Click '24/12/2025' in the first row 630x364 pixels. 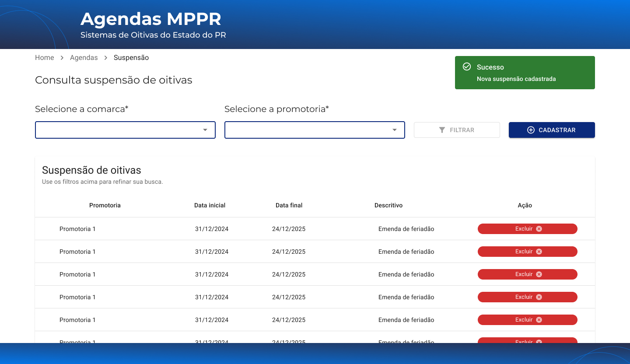(289, 229)
